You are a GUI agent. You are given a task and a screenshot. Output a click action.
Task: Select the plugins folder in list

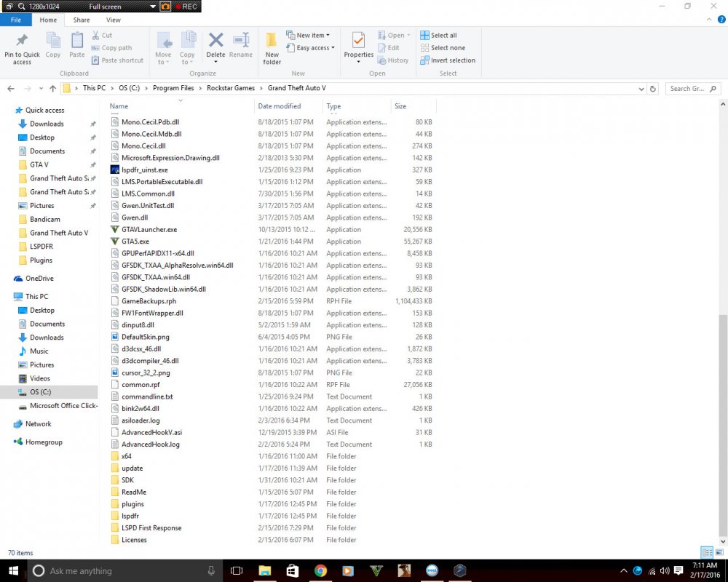(x=132, y=504)
